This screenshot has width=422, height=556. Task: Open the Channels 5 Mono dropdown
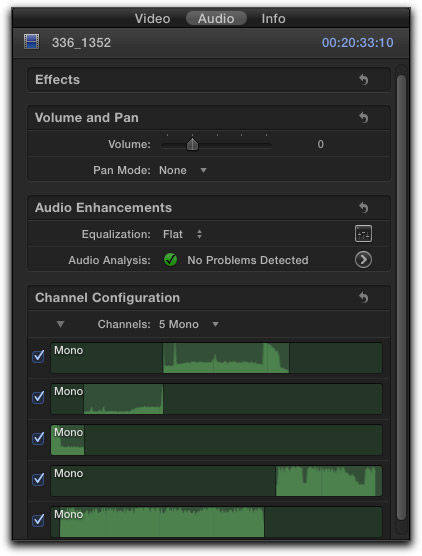189,324
